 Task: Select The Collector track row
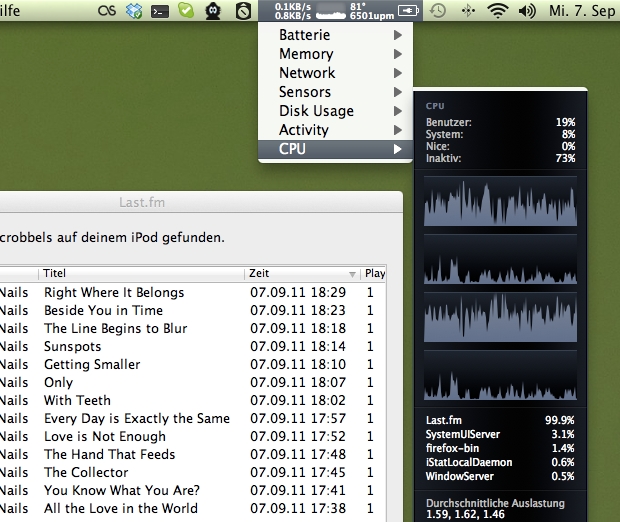tap(193, 472)
